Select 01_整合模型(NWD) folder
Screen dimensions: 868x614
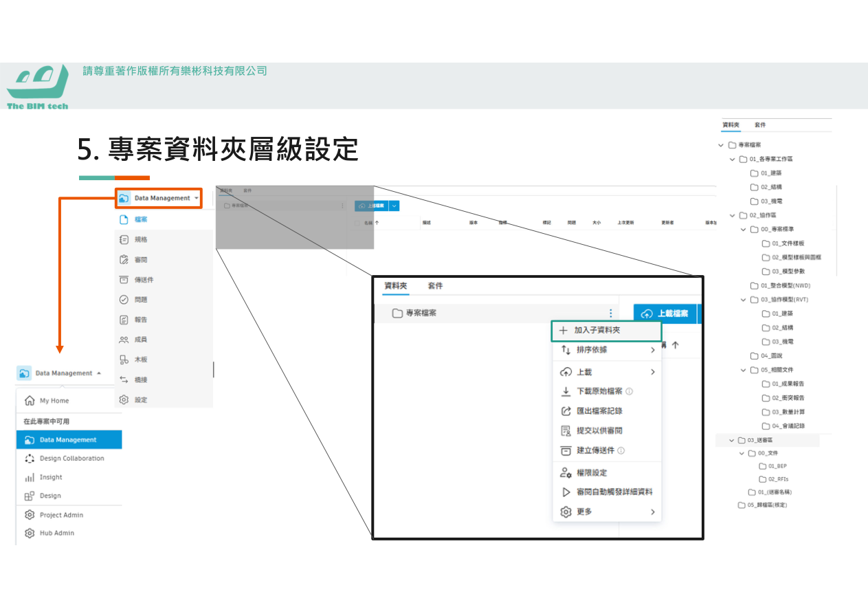(781, 285)
